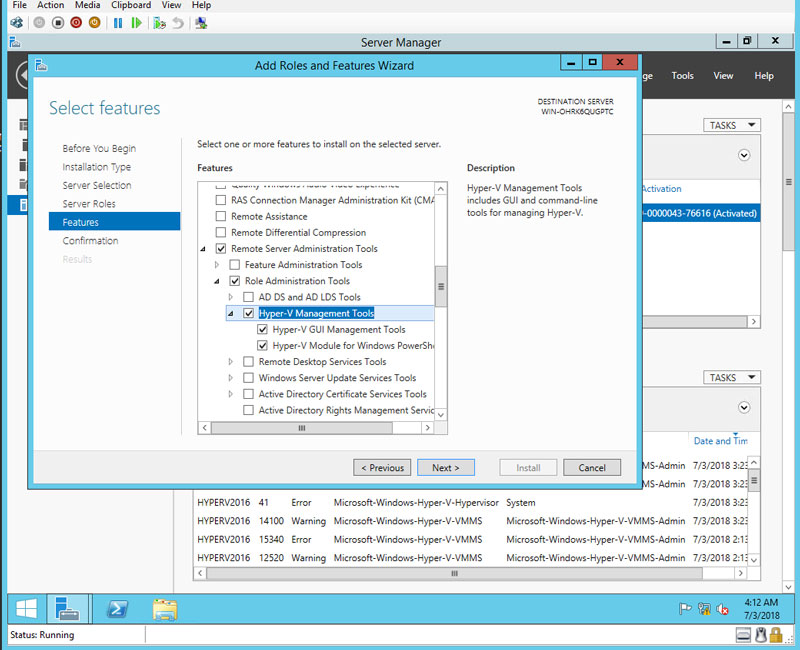The width and height of the screenshot is (800, 650).
Task: Click the red Shut Down VM icon
Action: (76, 22)
